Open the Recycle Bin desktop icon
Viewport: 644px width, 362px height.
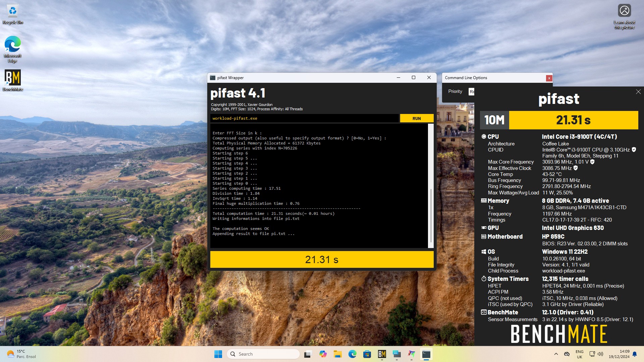(13, 14)
